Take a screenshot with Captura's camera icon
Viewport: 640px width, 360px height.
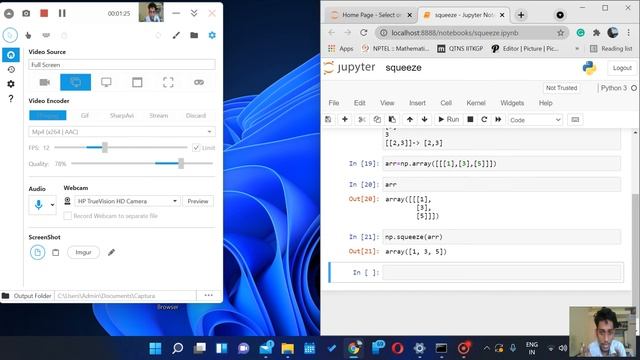point(26,13)
